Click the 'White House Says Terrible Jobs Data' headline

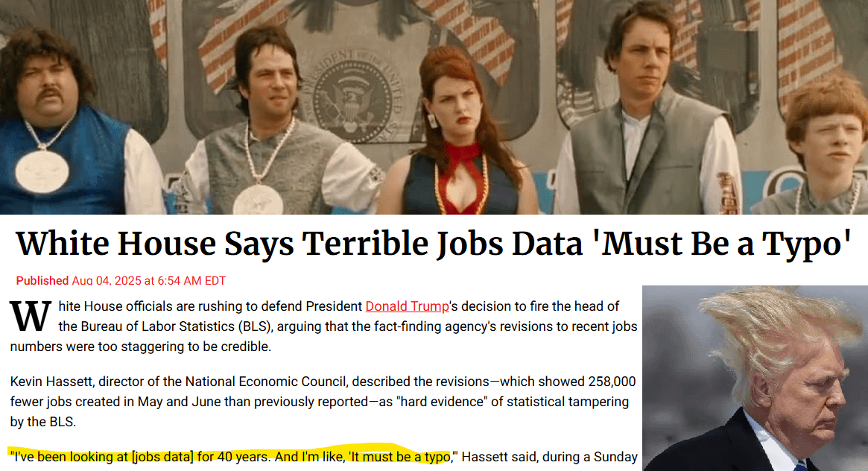[434, 244]
